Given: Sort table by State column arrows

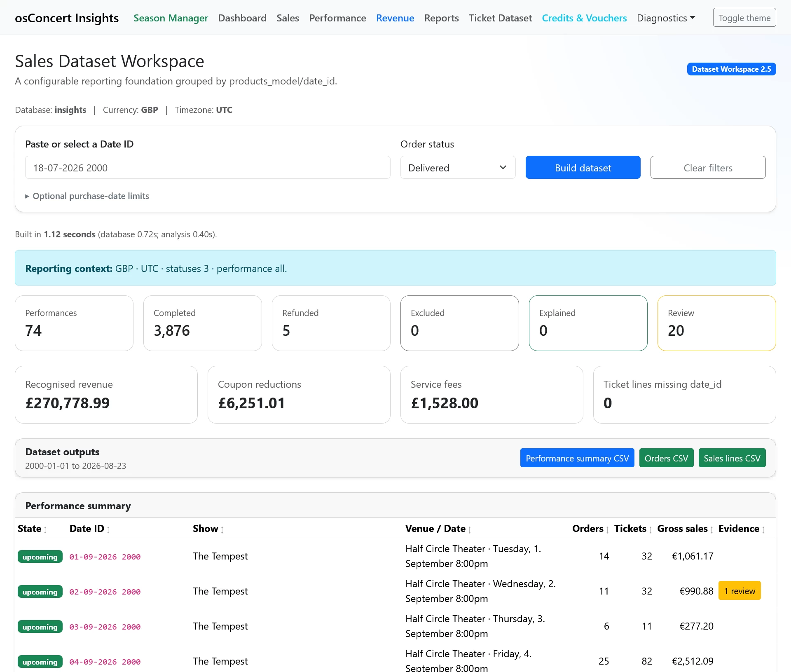Looking at the screenshot, I should (x=45, y=529).
